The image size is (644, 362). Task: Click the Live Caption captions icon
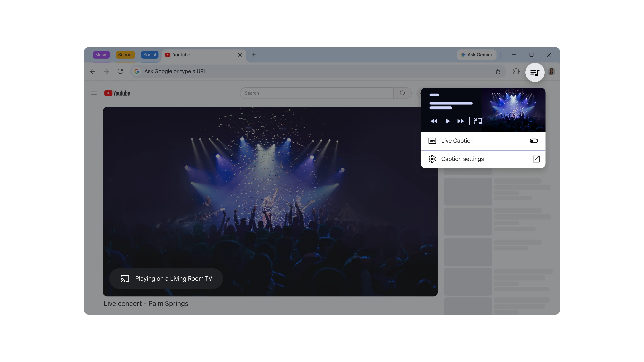432,141
